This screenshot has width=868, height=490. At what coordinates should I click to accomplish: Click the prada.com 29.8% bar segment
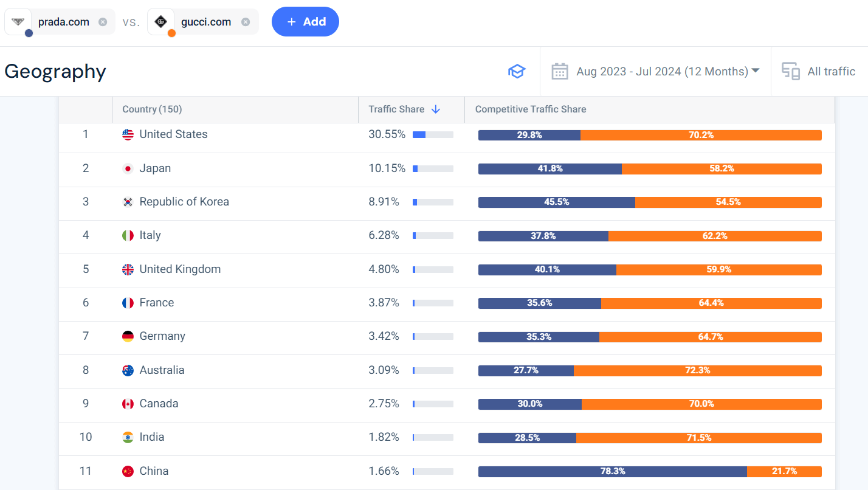[529, 135]
